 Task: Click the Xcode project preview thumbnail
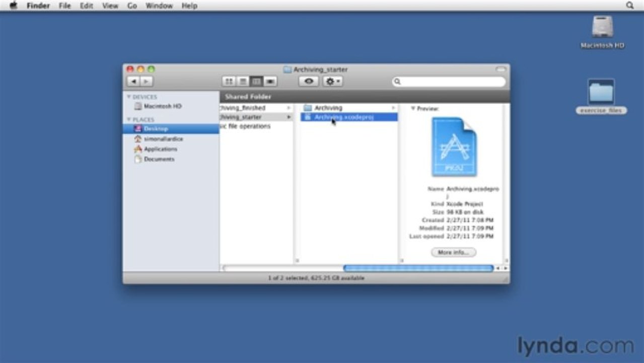[x=454, y=147]
